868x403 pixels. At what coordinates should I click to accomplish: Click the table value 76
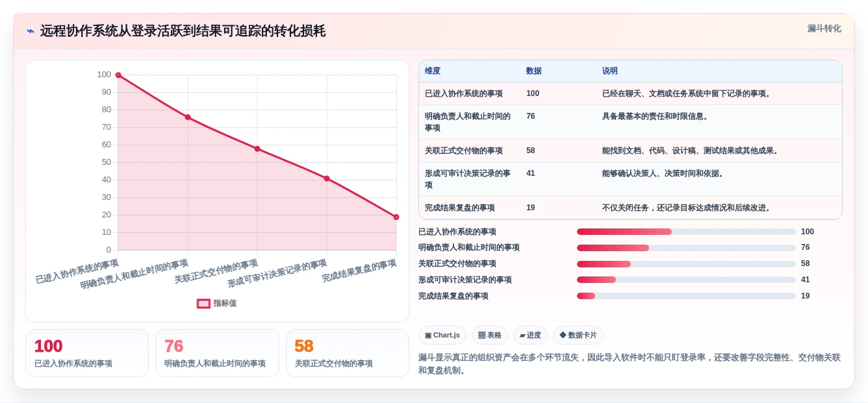tap(531, 116)
